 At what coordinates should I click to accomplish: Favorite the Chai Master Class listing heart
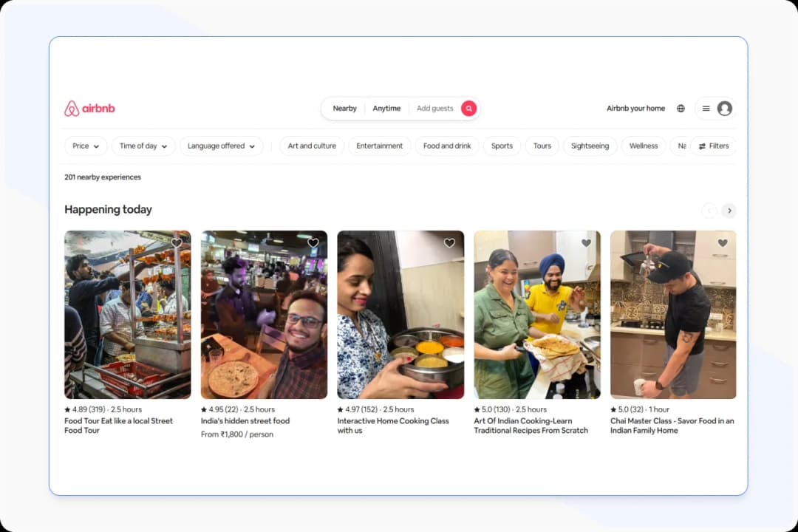pos(723,242)
